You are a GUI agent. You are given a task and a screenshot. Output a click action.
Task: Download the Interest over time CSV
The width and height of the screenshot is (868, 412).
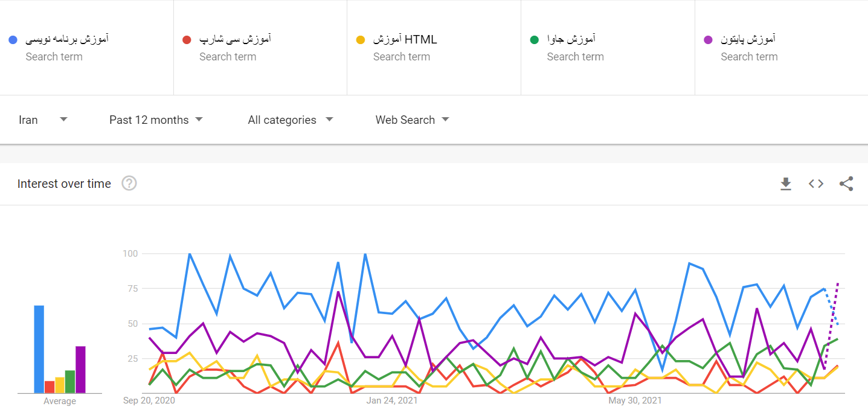[x=785, y=184]
